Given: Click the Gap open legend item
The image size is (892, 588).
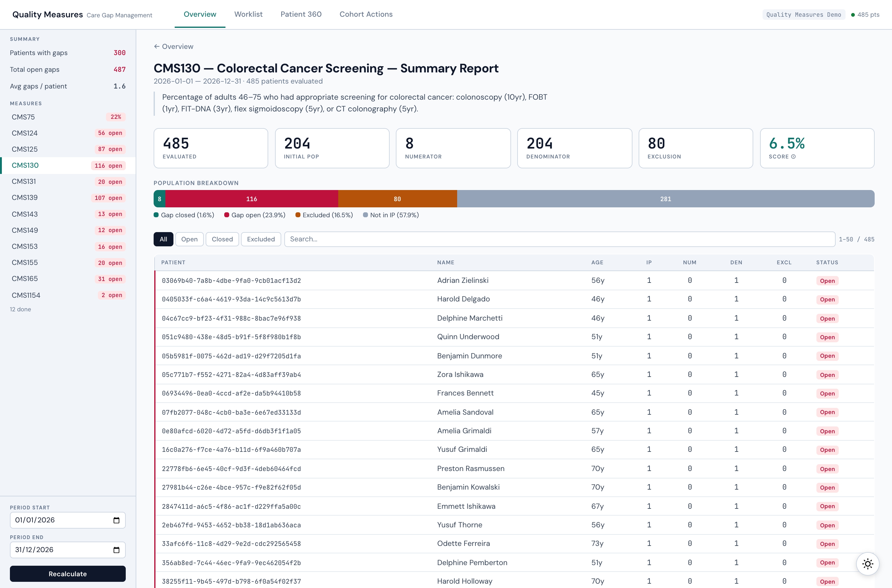Looking at the screenshot, I should (x=255, y=215).
